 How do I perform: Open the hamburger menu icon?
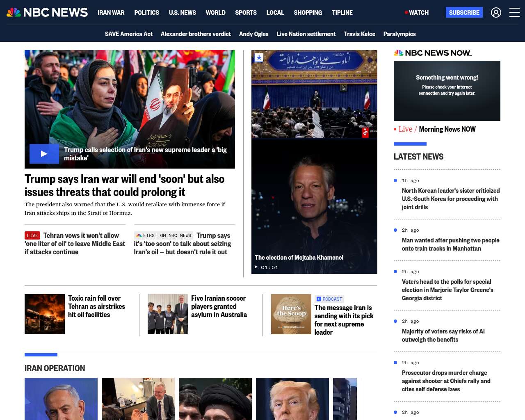click(x=514, y=13)
